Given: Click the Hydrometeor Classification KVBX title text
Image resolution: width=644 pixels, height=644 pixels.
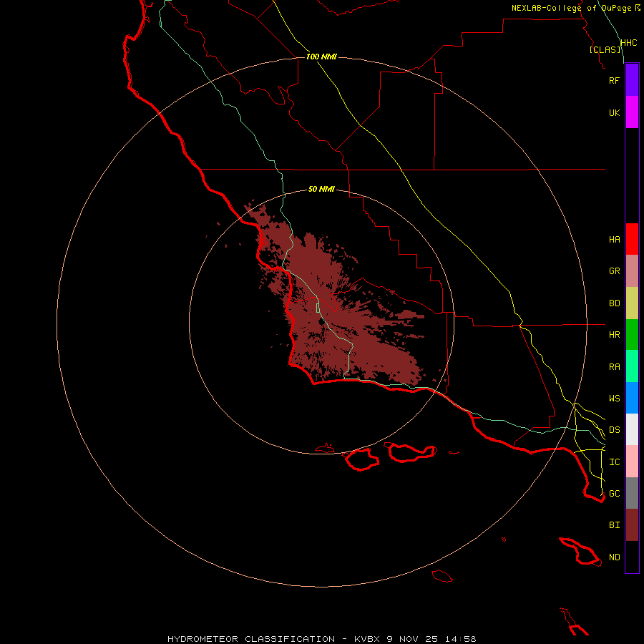Looking at the screenshot, I should tap(321, 639).
